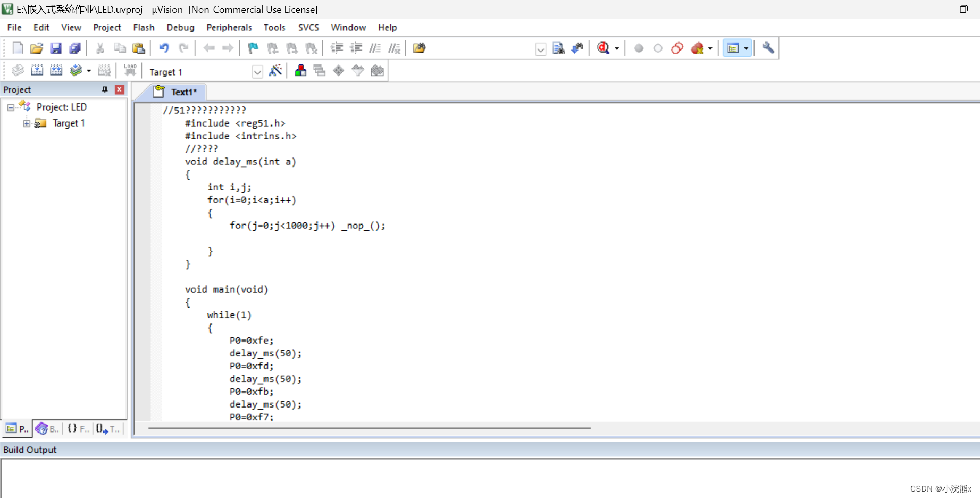Viewport: 980px width, 498px height.
Task: Switch to the Functions panel tab
Action: click(78, 428)
